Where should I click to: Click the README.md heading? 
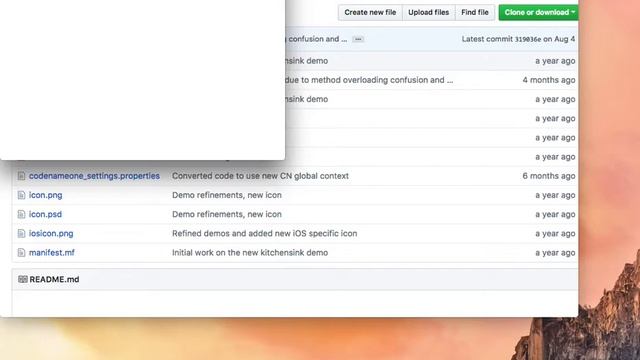click(54, 279)
